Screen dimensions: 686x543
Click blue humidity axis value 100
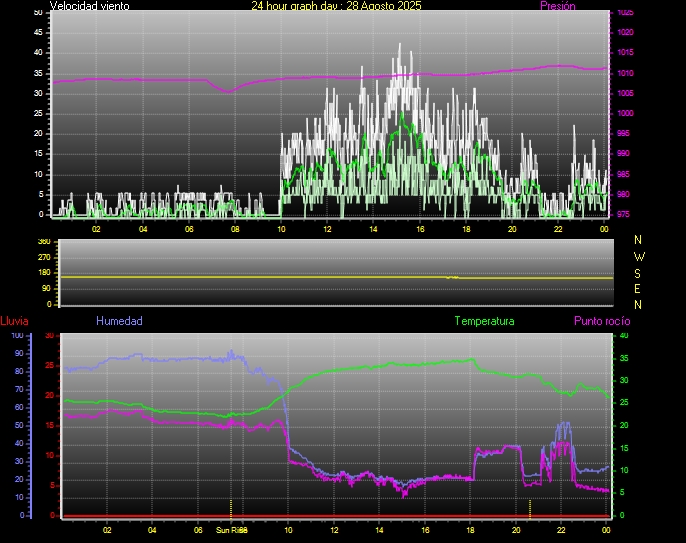pyautogui.click(x=17, y=336)
